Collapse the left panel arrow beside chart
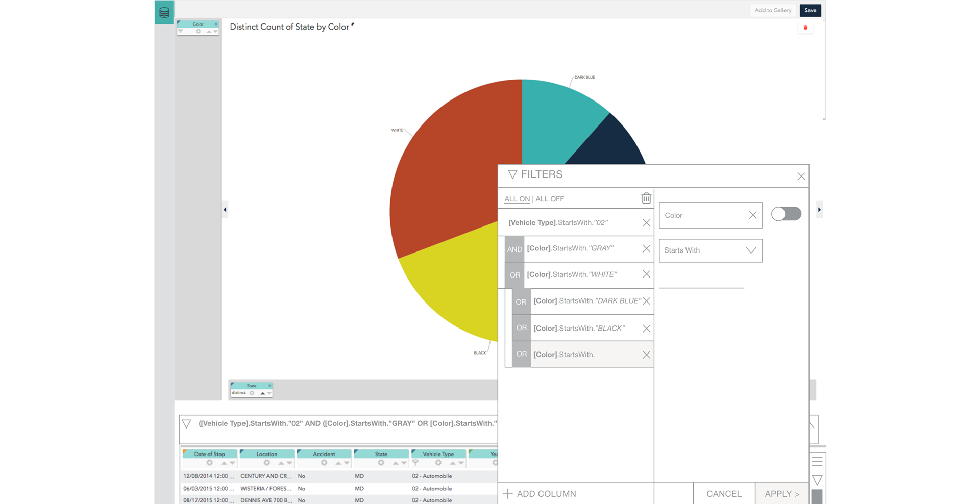Image resolution: width=980 pixels, height=504 pixels. [x=225, y=210]
